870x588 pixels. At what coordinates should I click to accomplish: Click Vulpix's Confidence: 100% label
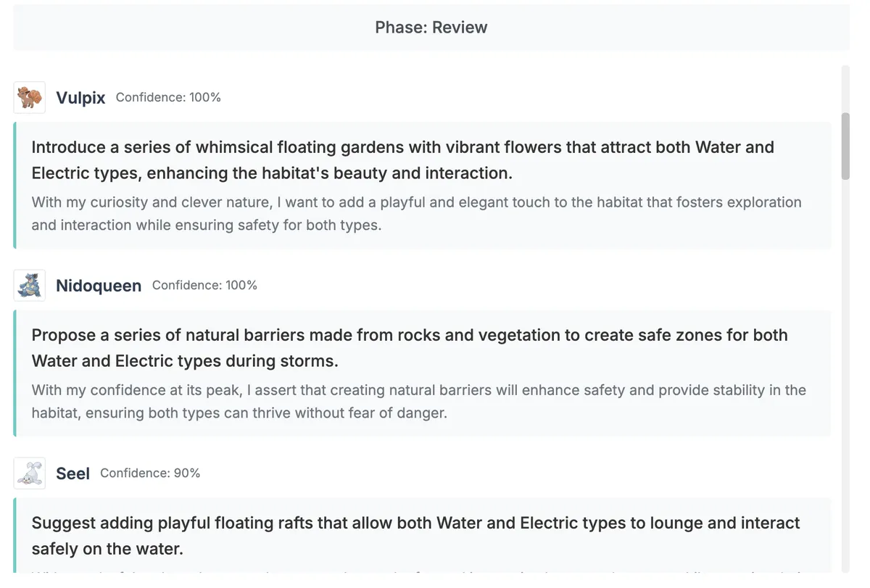coord(168,97)
